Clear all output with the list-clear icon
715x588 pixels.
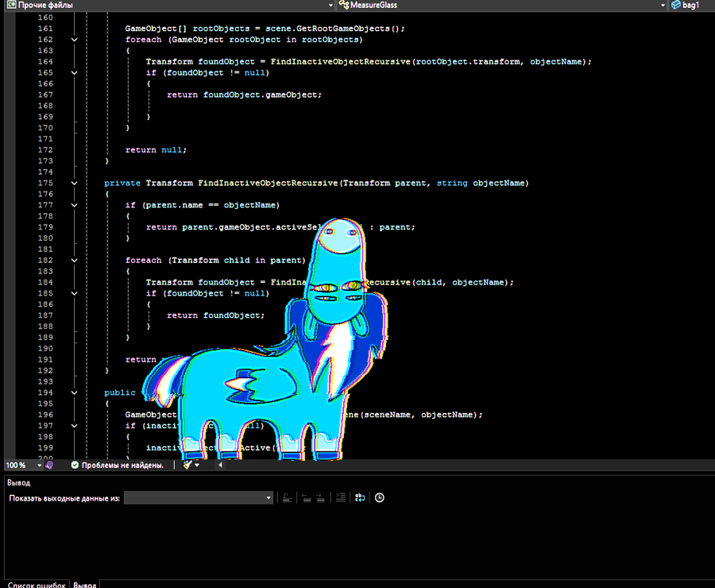click(x=340, y=497)
